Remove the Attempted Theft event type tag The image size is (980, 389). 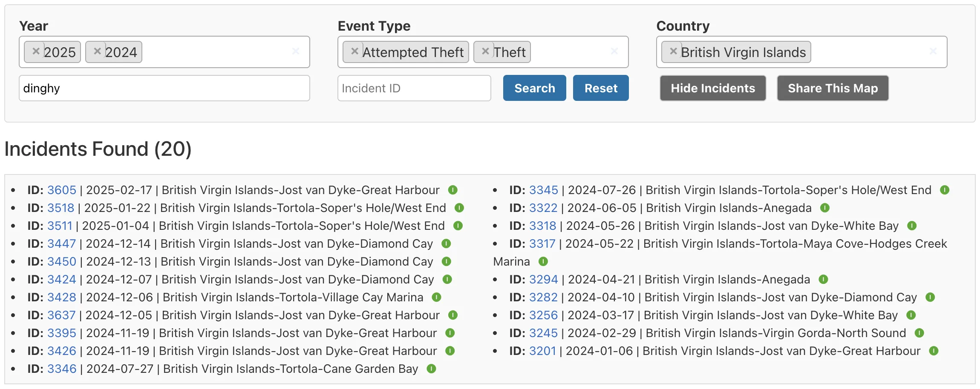[354, 51]
